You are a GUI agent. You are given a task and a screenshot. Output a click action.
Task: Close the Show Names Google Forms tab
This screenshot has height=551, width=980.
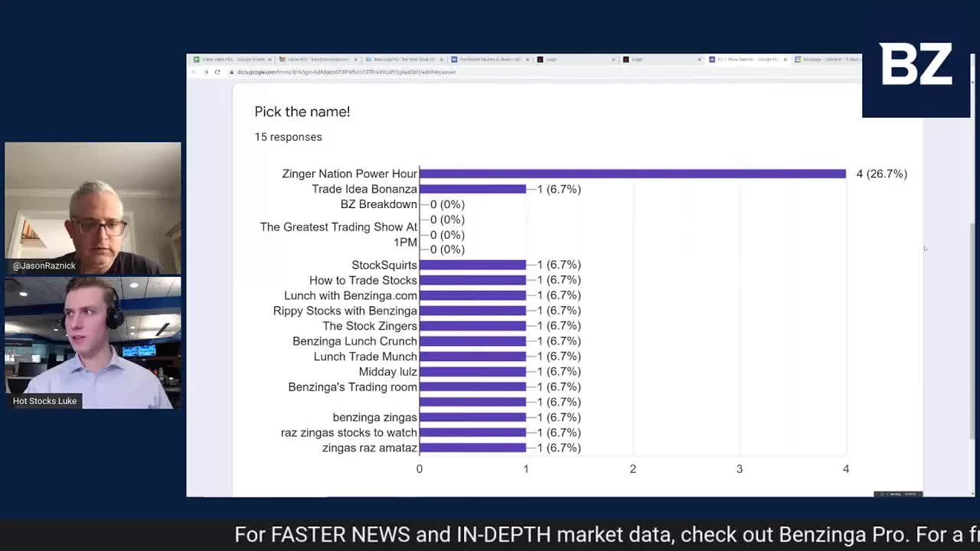786,59
